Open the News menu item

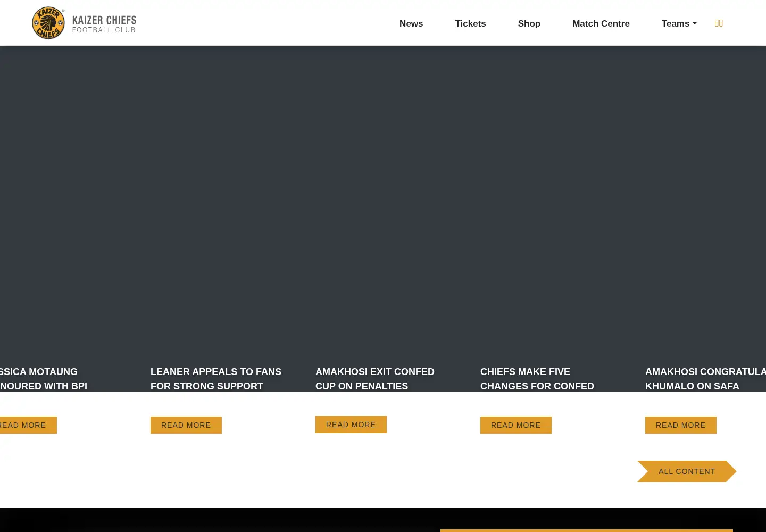(x=411, y=23)
